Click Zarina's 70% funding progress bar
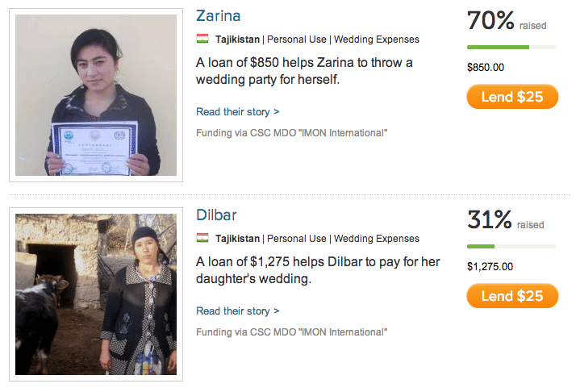This screenshot has width=580, height=392. coord(511,47)
